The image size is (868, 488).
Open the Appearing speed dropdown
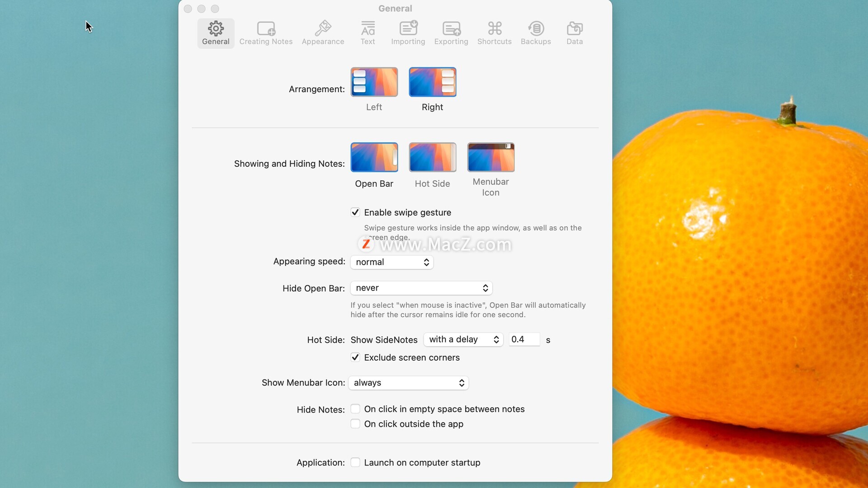click(x=392, y=262)
